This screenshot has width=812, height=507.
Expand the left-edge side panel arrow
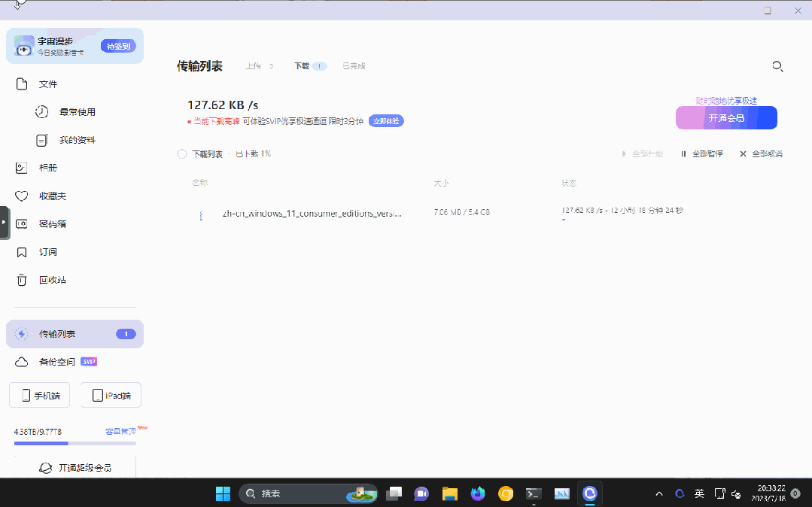pos(5,222)
